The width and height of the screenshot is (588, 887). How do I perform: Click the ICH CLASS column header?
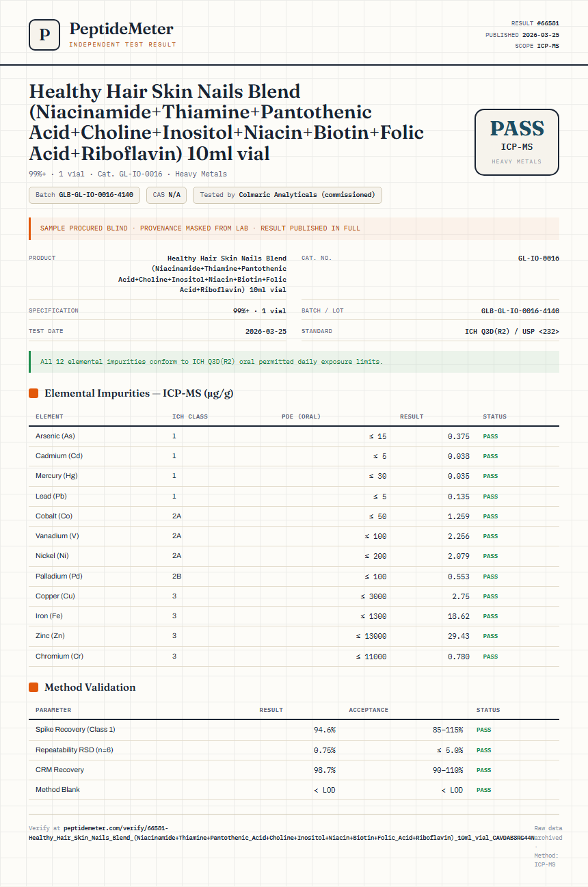190,416
